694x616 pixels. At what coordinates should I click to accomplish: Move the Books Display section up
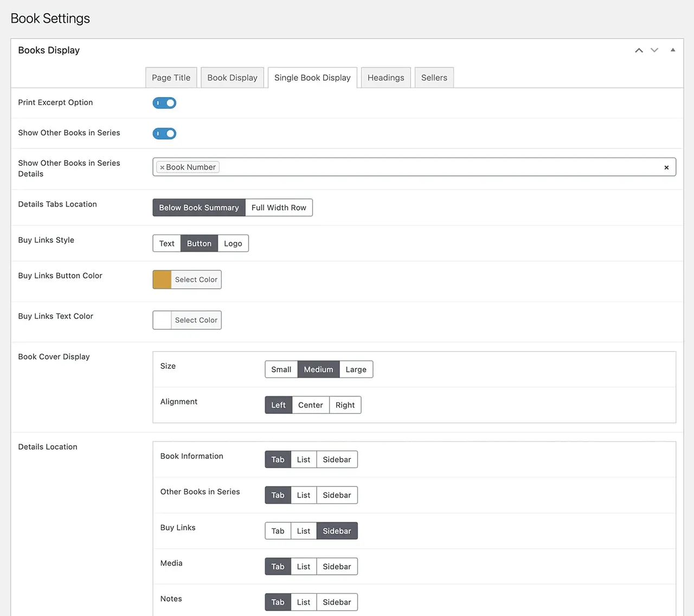[x=639, y=50]
